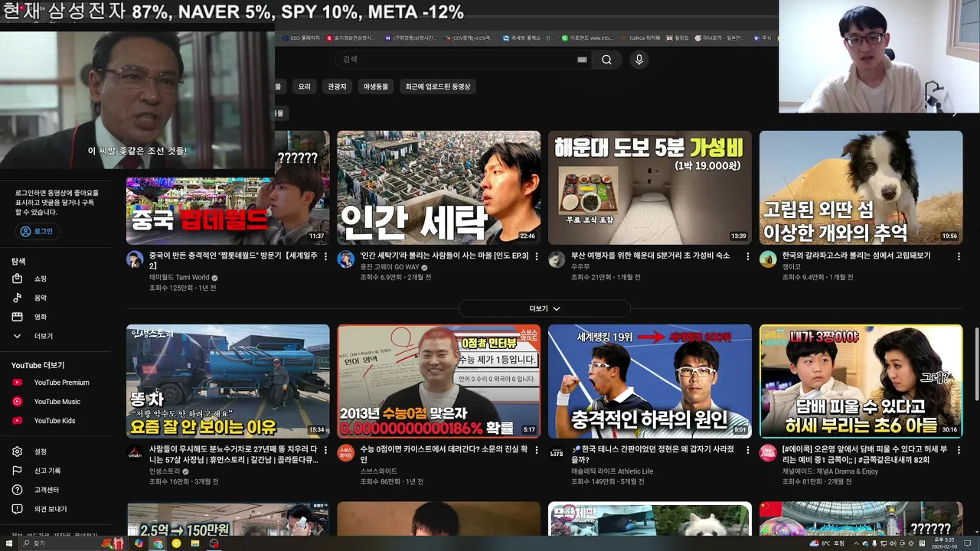Image resolution: width=980 pixels, height=551 pixels.
Task: Open the 인생스토리 channel avatar
Action: point(135,452)
